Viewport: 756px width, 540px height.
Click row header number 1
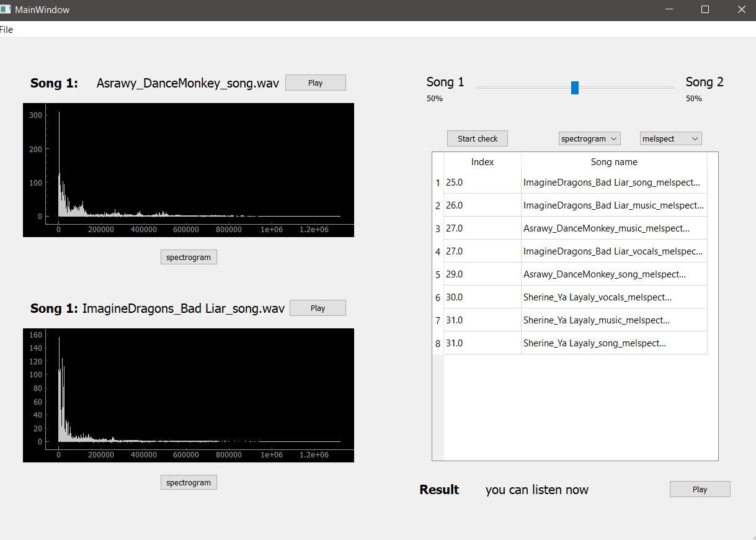(438, 183)
